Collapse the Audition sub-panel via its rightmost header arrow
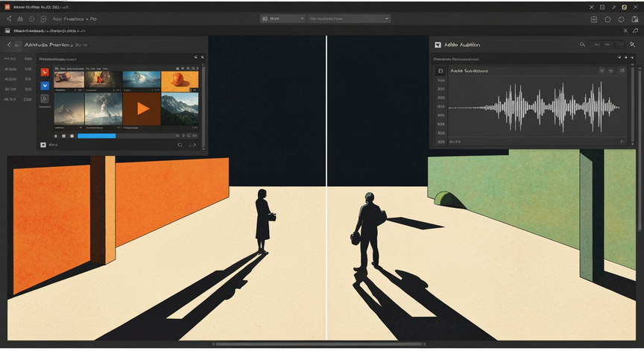Screen dimensions: 644x351 coord(632,57)
